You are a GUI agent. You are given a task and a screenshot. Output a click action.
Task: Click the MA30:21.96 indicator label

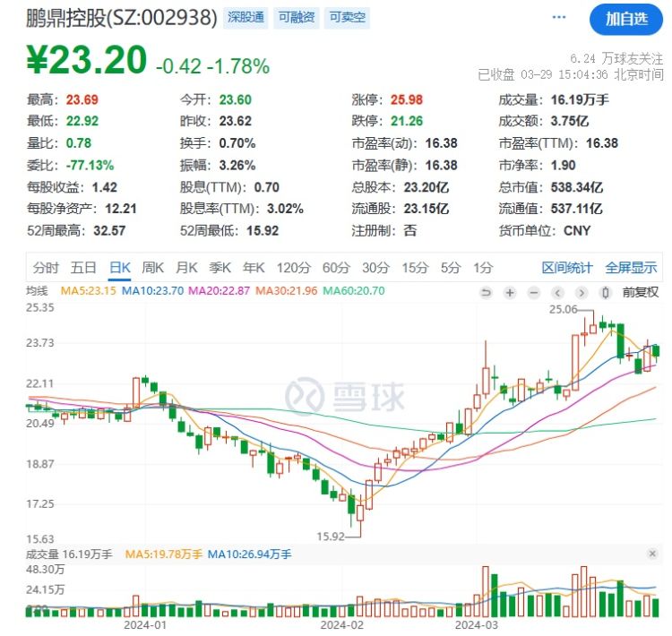click(287, 290)
